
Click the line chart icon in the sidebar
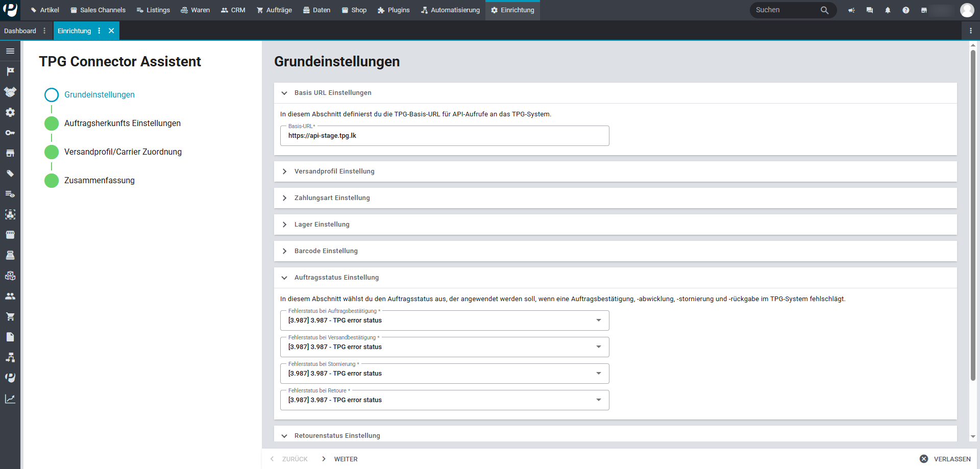coord(10,399)
